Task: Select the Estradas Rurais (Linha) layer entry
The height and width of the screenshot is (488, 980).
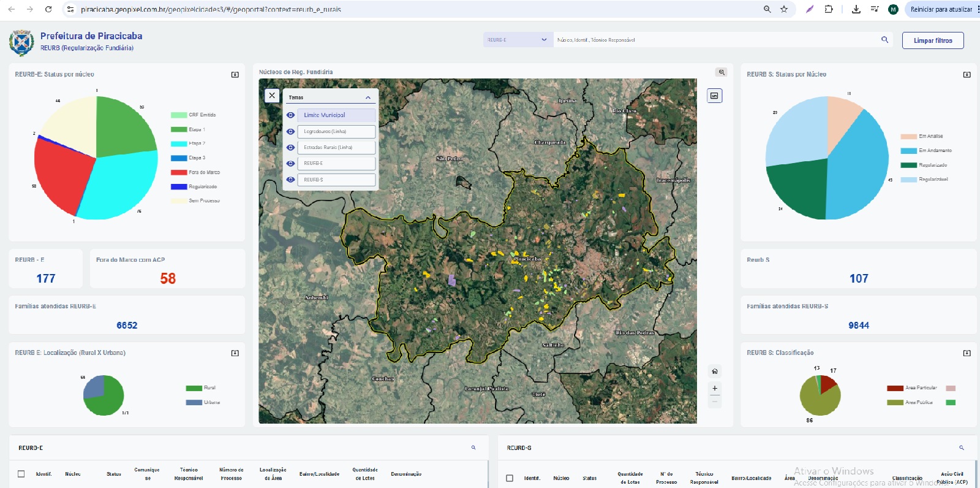Action: click(x=336, y=148)
